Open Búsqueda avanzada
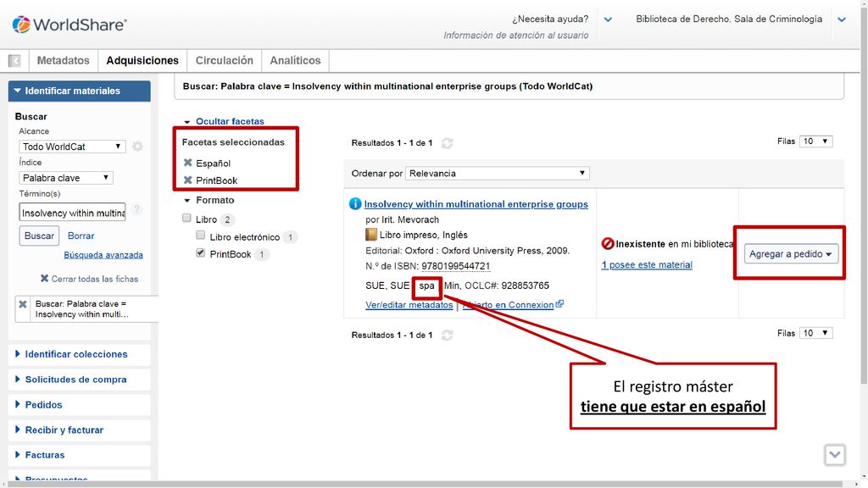 click(103, 255)
